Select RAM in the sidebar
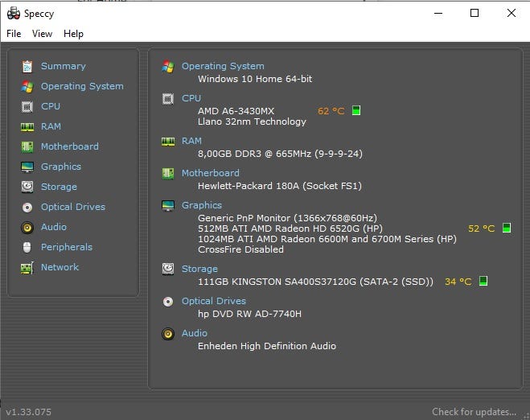Image resolution: width=530 pixels, height=420 pixels. [x=51, y=126]
